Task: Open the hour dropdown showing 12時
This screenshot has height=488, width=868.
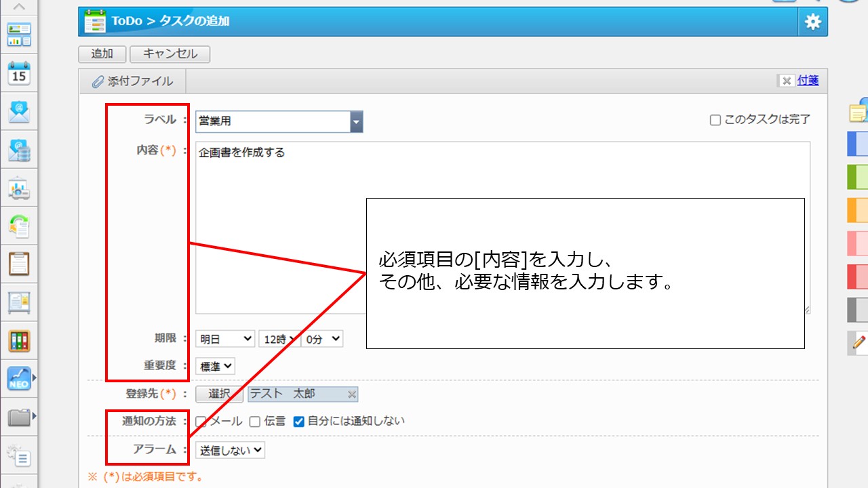Action: point(279,339)
